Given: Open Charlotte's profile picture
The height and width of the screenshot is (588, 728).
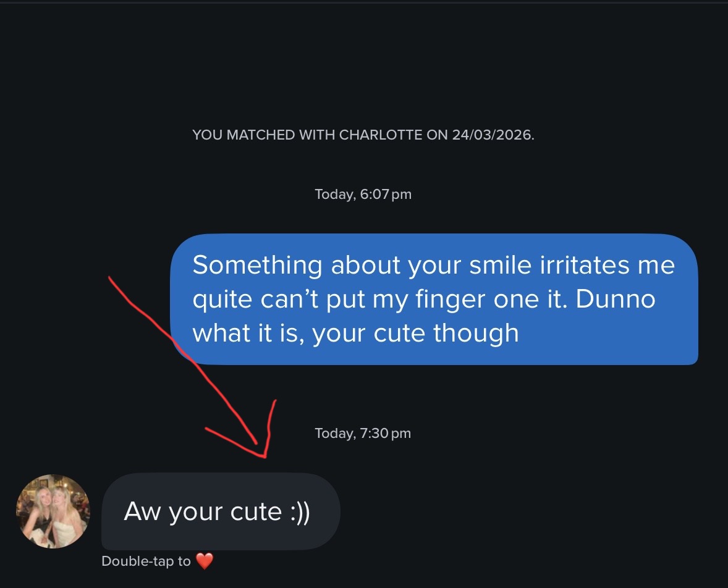Looking at the screenshot, I should (53, 511).
